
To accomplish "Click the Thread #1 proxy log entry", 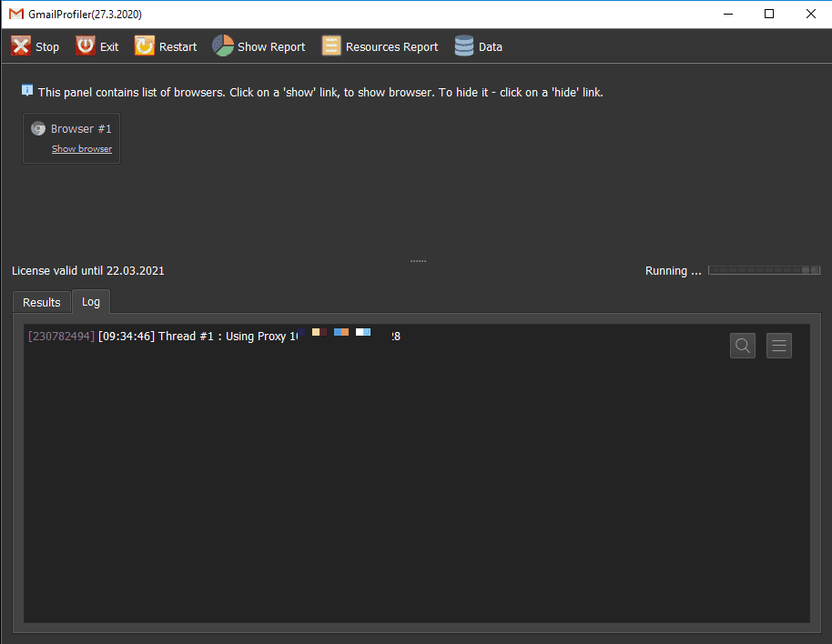I will (x=214, y=337).
